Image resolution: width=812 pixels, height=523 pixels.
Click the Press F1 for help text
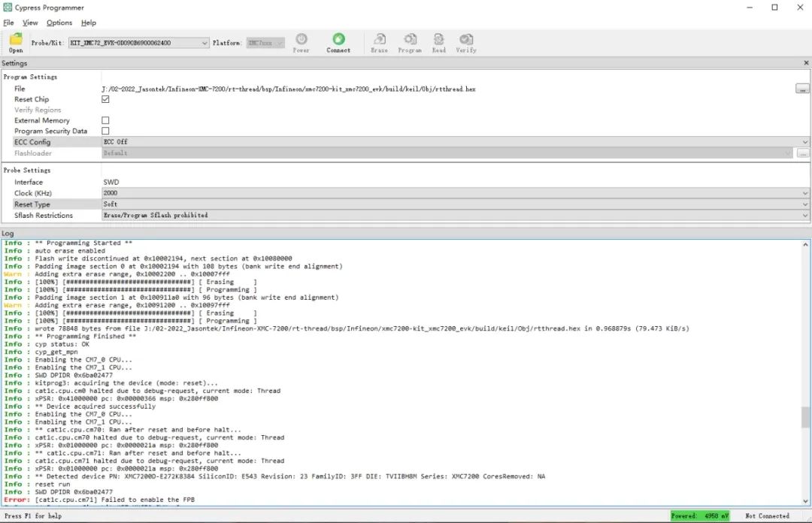pyautogui.click(x=33, y=515)
